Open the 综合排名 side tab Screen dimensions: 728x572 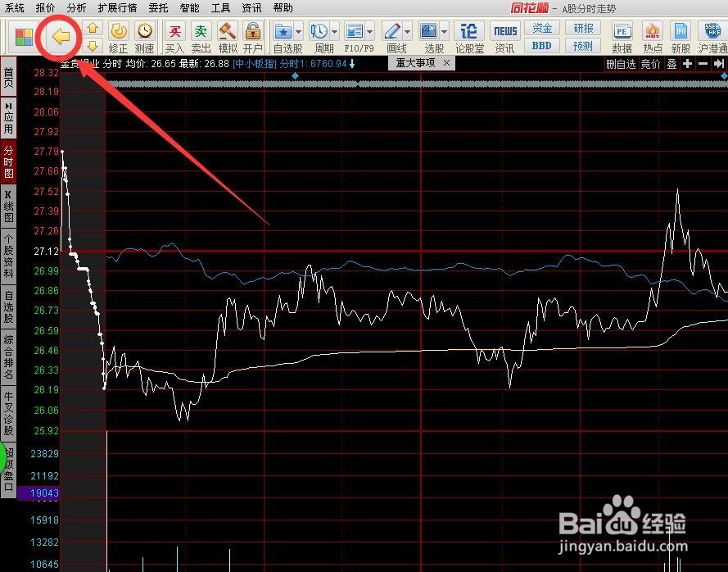[8, 356]
